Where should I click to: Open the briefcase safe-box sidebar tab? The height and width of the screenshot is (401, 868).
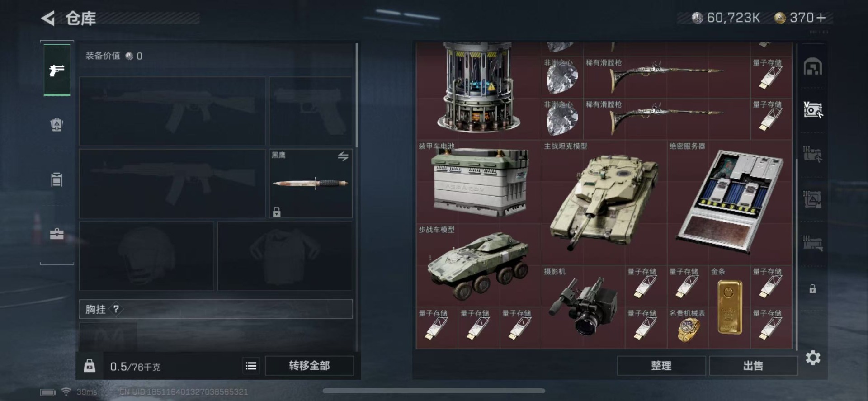click(57, 234)
